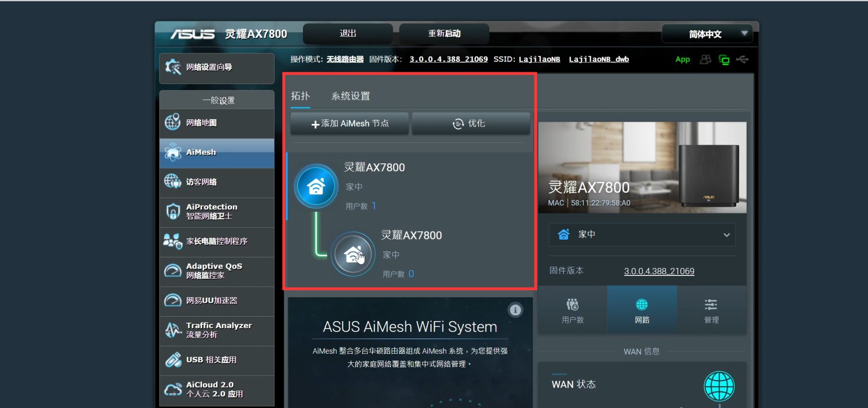Open USB 相关应用 page
This screenshot has height=408, width=868.
[217, 360]
